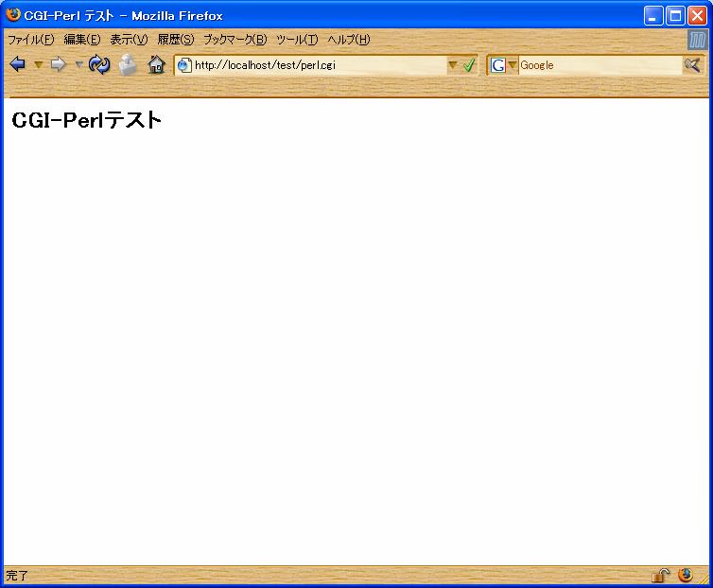Reload the current page

coord(99,64)
